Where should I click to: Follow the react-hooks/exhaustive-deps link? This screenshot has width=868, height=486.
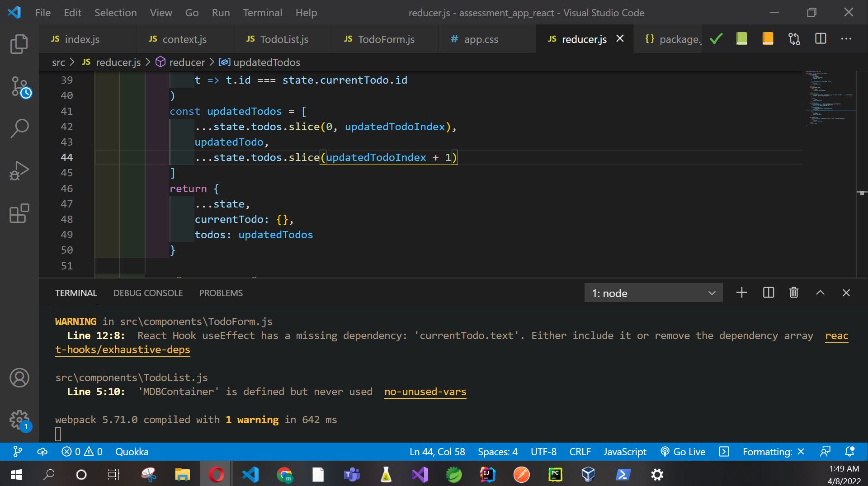click(x=122, y=349)
